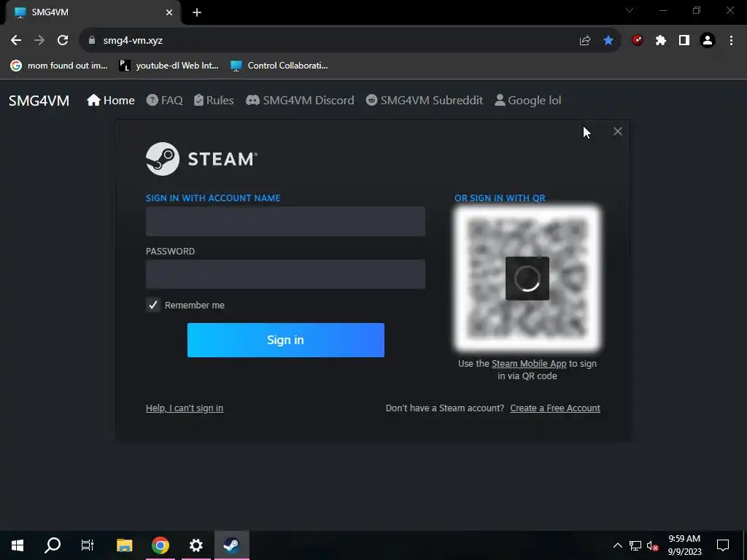Select the SMG4VM browser tab
The image size is (747, 560).
(x=93, y=12)
